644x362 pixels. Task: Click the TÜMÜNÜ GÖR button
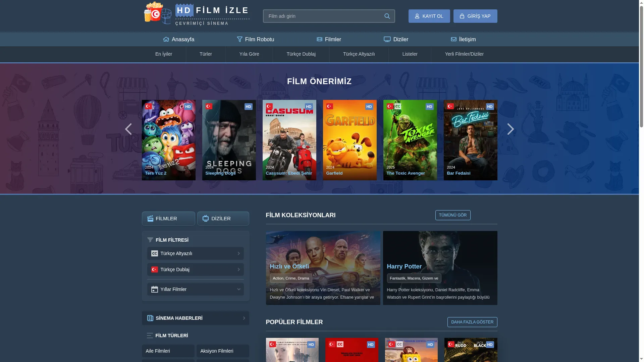[x=453, y=215]
